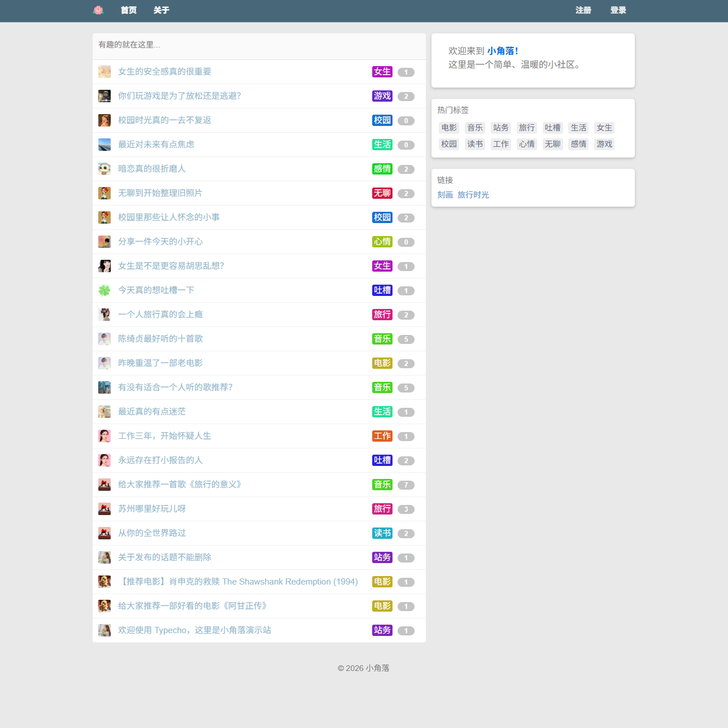Click avatar next to 最近对未来有点焦虑
Viewport: 728px width, 728px height.
[104, 145]
